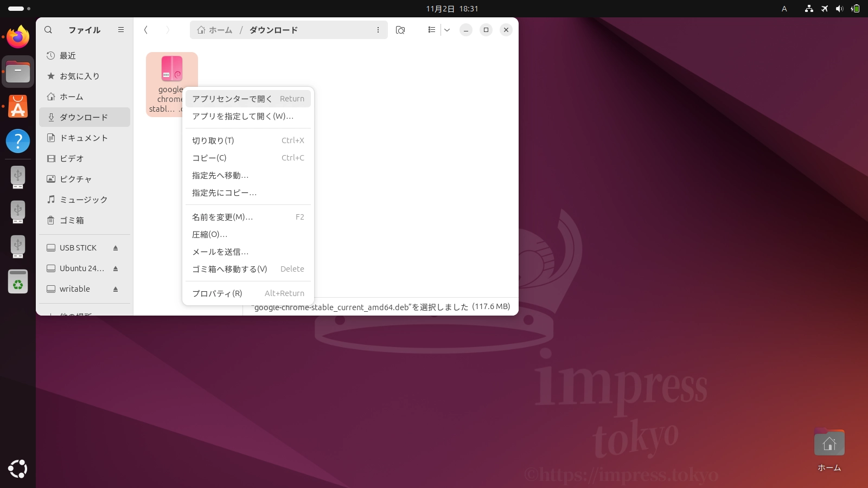Click Files icon in the dock

[x=18, y=72]
